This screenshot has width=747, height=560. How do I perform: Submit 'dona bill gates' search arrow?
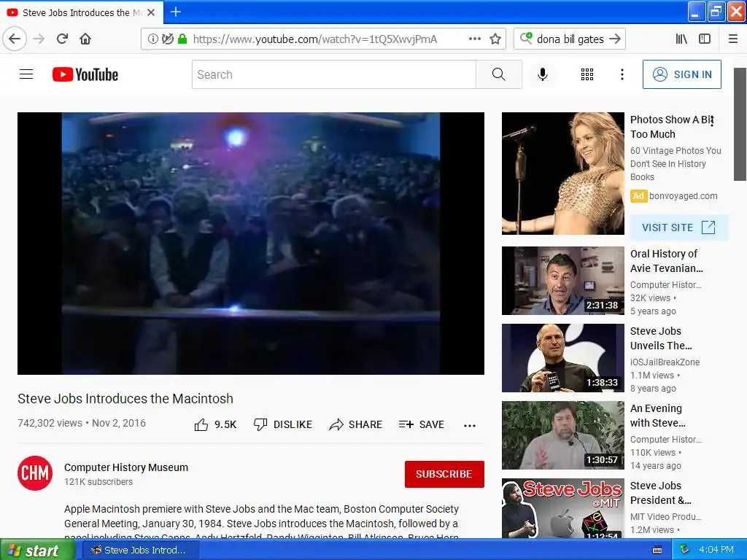tap(615, 39)
